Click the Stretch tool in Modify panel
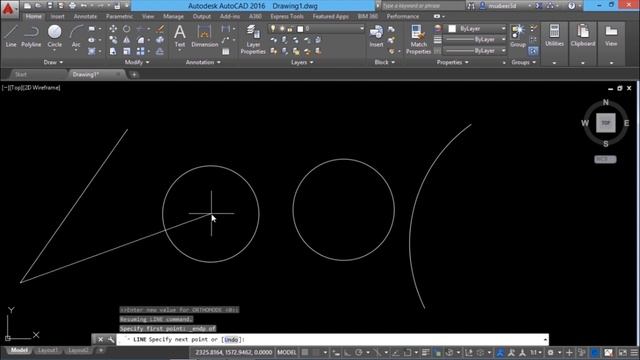This screenshot has height=360, width=640. (113, 51)
